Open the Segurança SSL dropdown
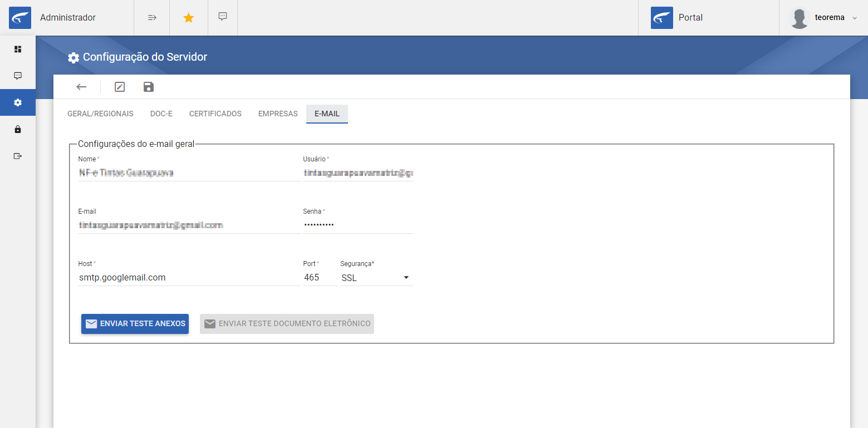868x428 pixels. [x=376, y=278]
